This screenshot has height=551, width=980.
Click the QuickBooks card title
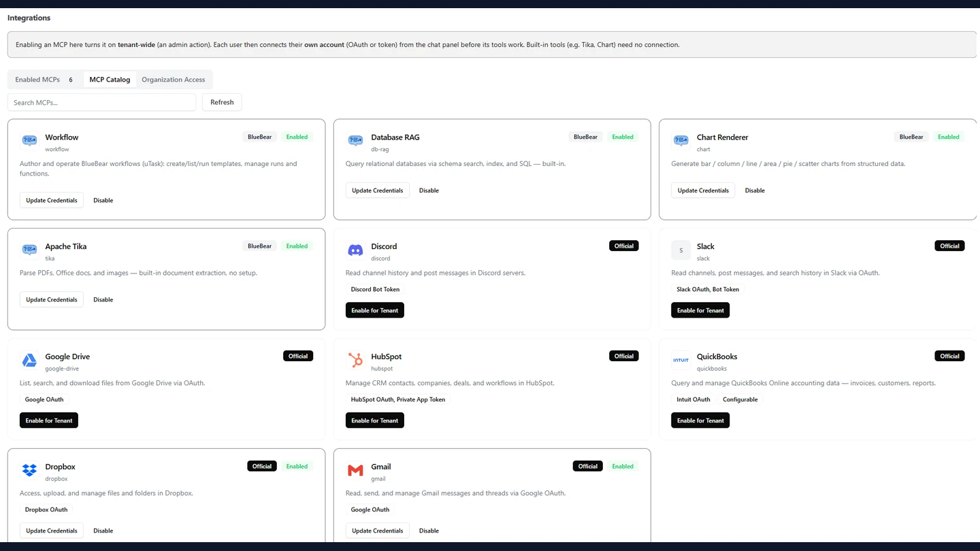(717, 356)
